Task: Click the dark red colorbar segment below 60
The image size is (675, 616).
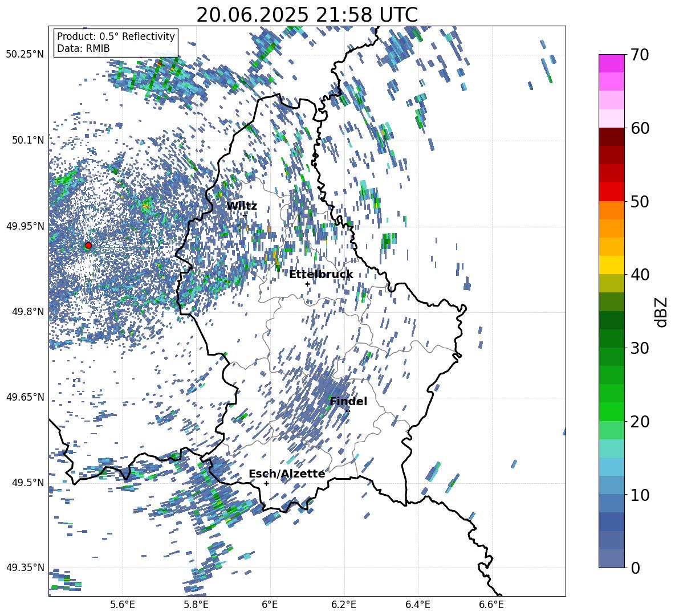Action: (x=611, y=137)
